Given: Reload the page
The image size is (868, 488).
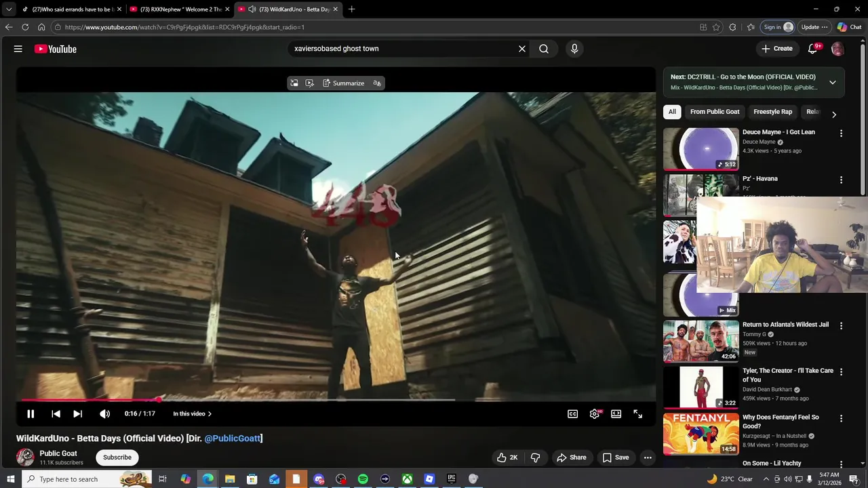Looking at the screenshot, I should pyautogui.click(x=25, y=27).
